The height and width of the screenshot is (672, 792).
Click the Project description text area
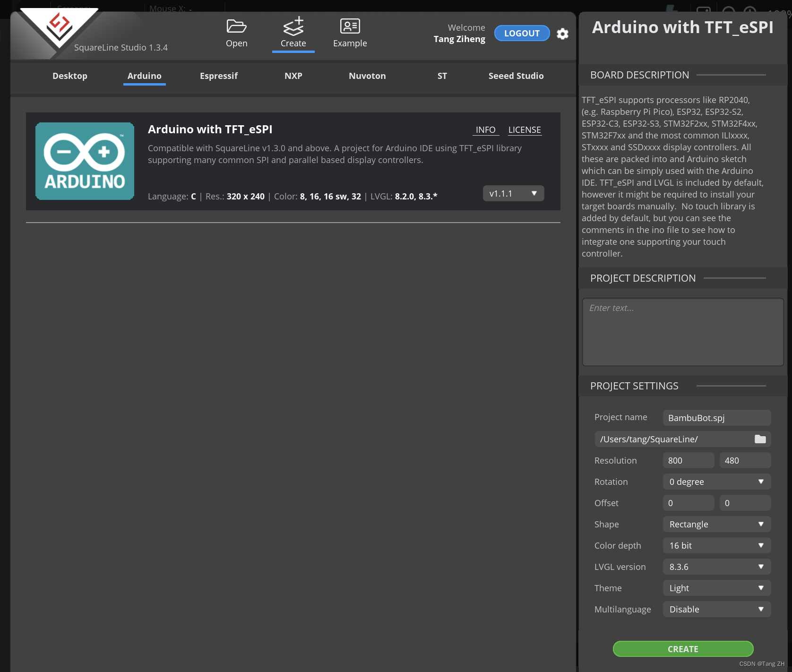pos(683,332)
